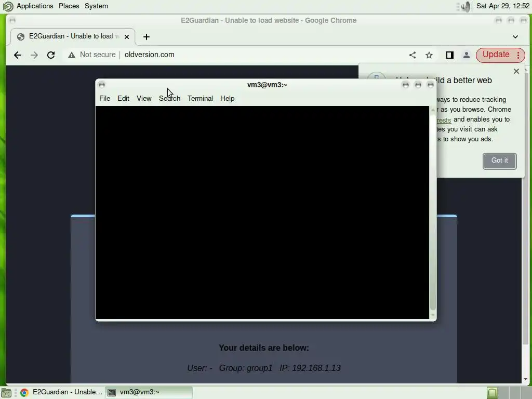Click the green workspace switcher box
The image size is (532, 399).
493,393
